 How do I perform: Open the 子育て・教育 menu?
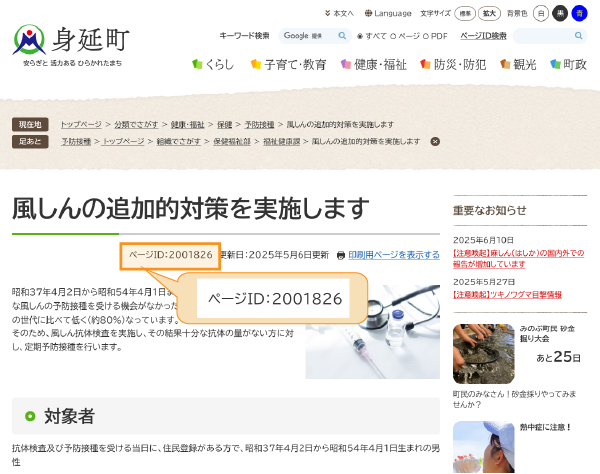pos(289,64)
